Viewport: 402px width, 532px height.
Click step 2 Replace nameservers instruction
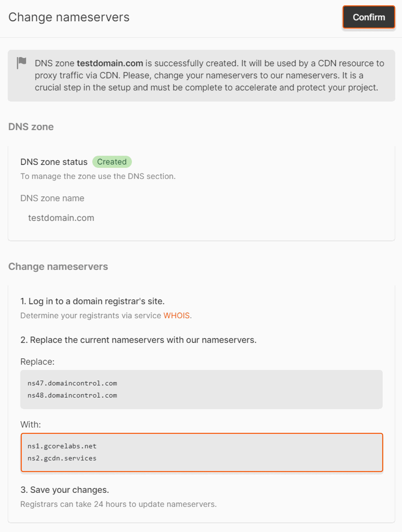pyautogui.click(x=138, y=340)
